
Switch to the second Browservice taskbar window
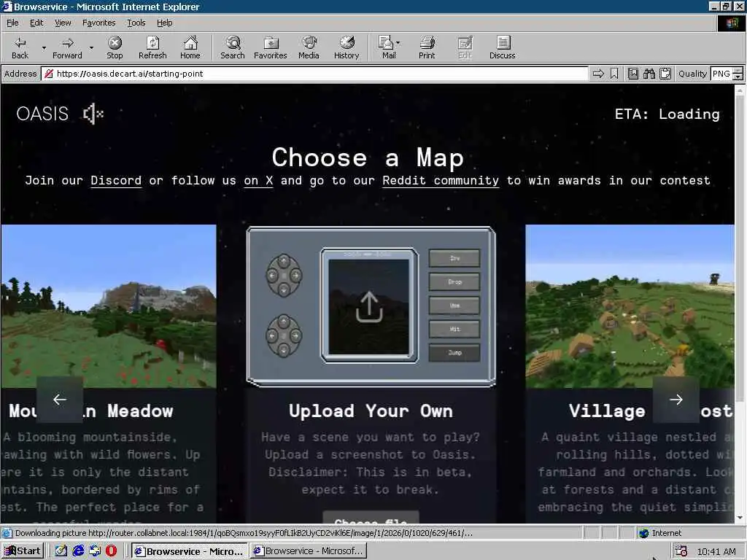point(309,551)
